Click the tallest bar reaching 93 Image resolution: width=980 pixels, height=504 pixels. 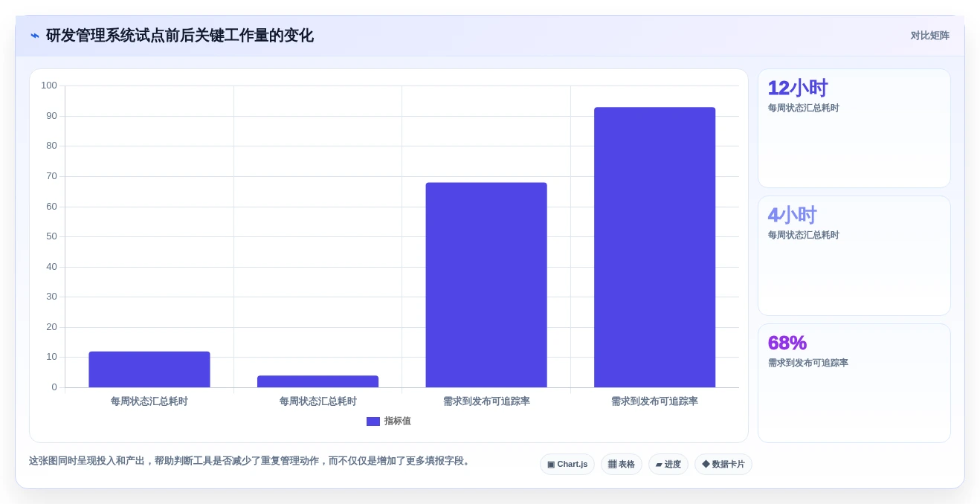pyautogui.click(x=654, y=248)
